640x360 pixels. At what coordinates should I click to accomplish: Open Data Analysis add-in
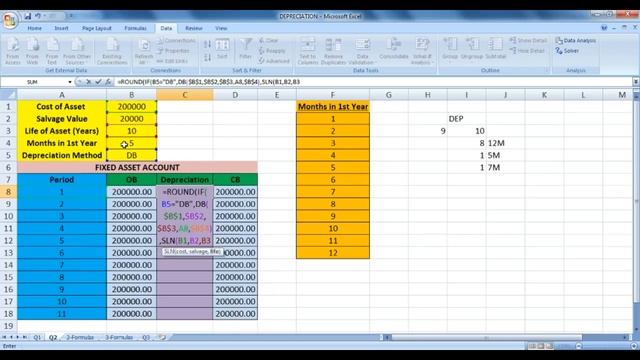coord(576,40)
